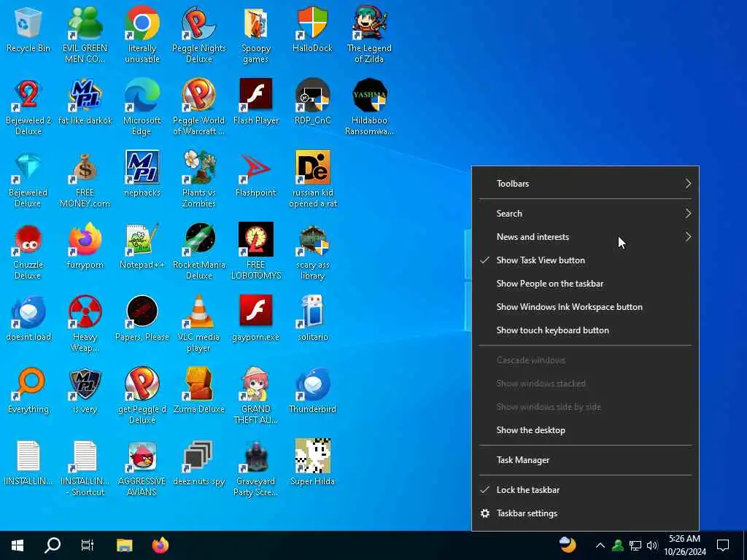Select the Zuma Deluxe icon
Screen dimensions: 747x560
pyautogui.click(x=198, y=384)
